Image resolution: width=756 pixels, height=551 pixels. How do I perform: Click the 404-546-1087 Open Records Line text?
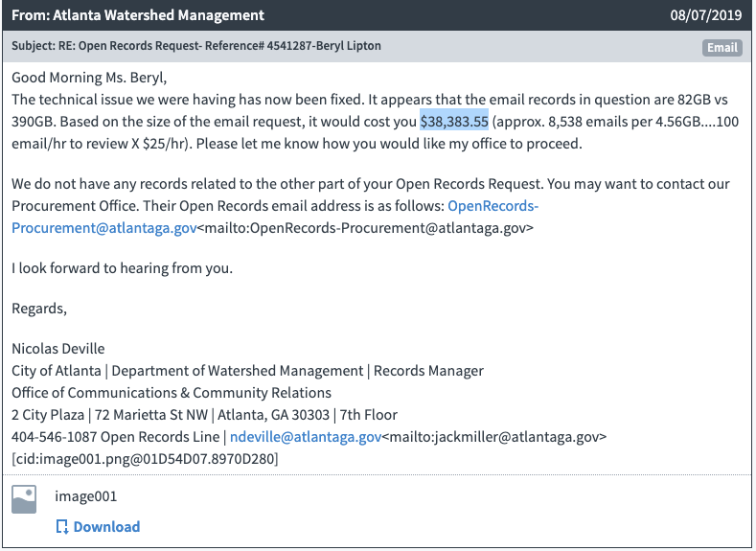tap(116, 437)
